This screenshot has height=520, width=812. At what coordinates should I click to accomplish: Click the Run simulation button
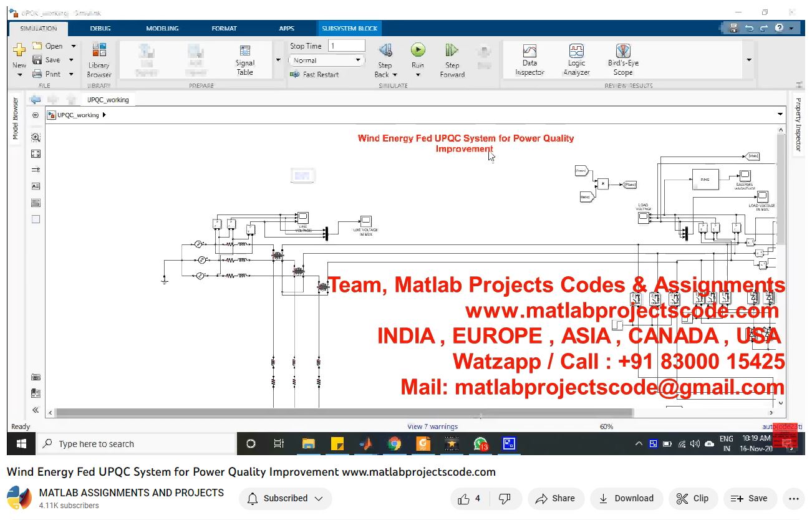coord(417,51)
